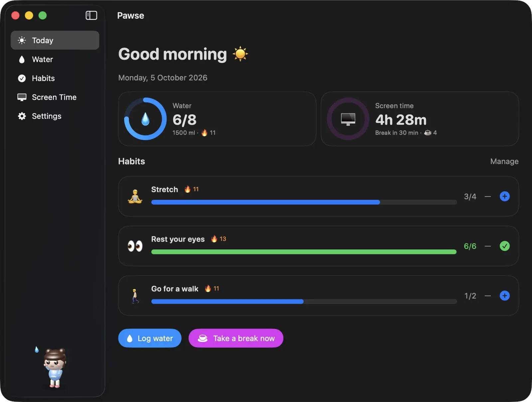Click the coffee cup breaks count icon
This screenshot has width=532, height=402.
428,133
